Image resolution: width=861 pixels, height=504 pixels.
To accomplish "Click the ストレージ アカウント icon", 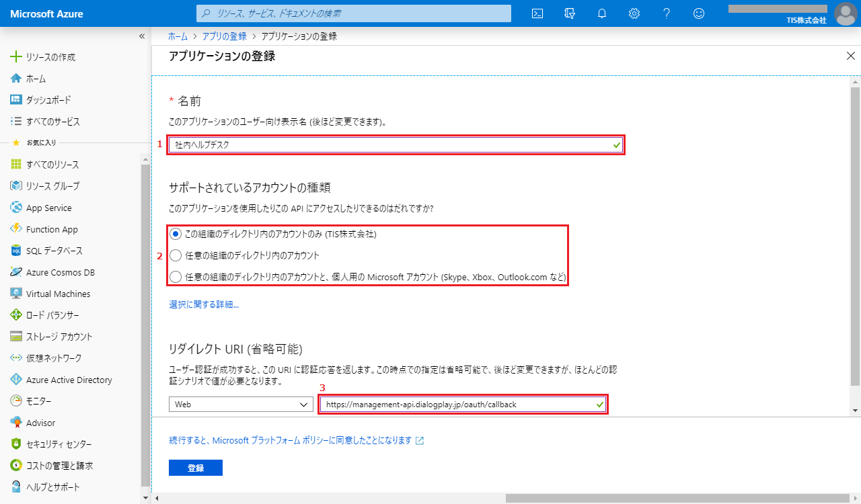I will [x=16, y=337].
